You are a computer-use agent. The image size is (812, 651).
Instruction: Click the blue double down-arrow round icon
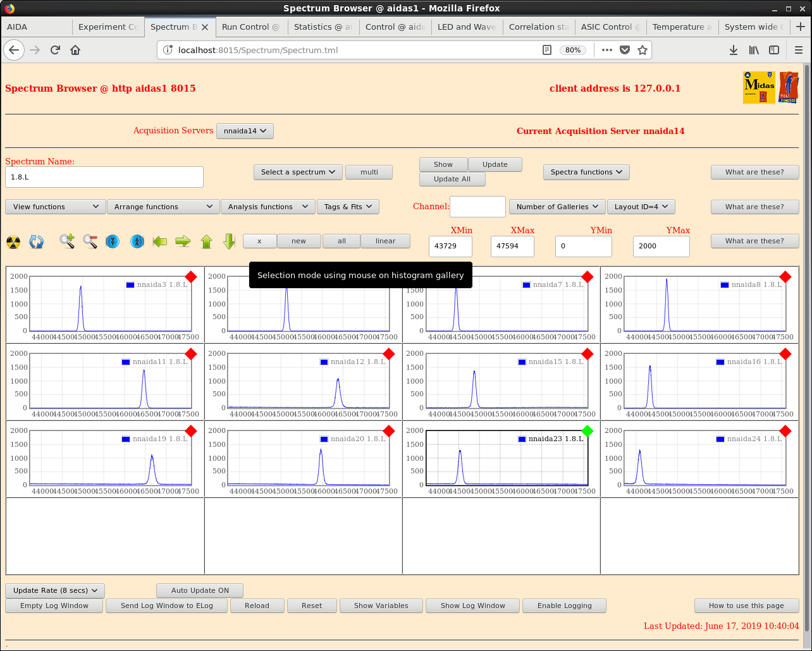pyautogui.click(x=113, y=241)
